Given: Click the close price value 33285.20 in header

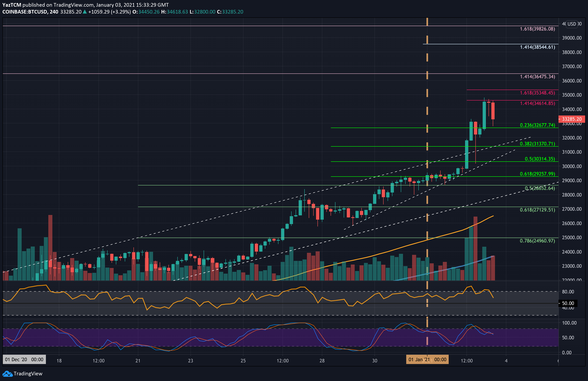Looking at the screenshot, I should [x=233, y=12].
